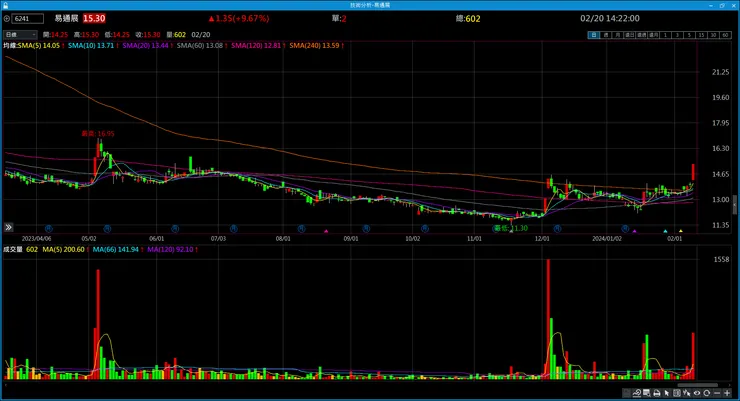Select the 月 monthly period button
Image resolution: width=740 pixels, height=401 pixels.
(x=617, y=35)
